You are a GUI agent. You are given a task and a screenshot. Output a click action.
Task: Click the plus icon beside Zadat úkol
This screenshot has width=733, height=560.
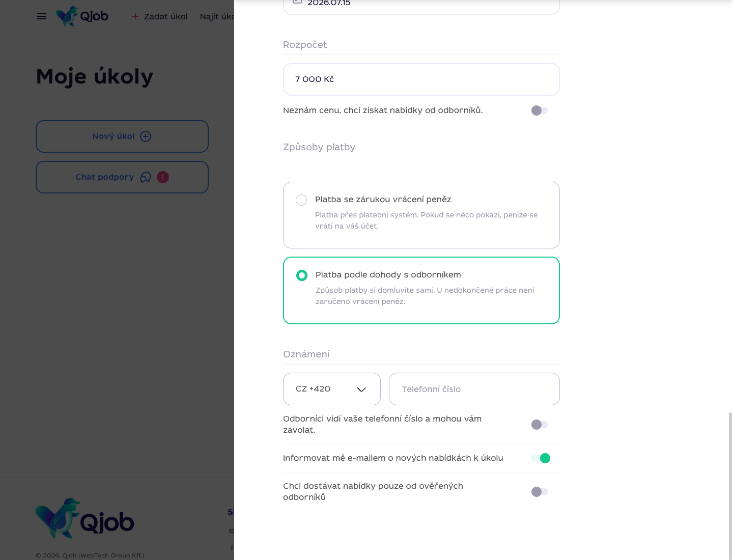click(x=135, y=16)
